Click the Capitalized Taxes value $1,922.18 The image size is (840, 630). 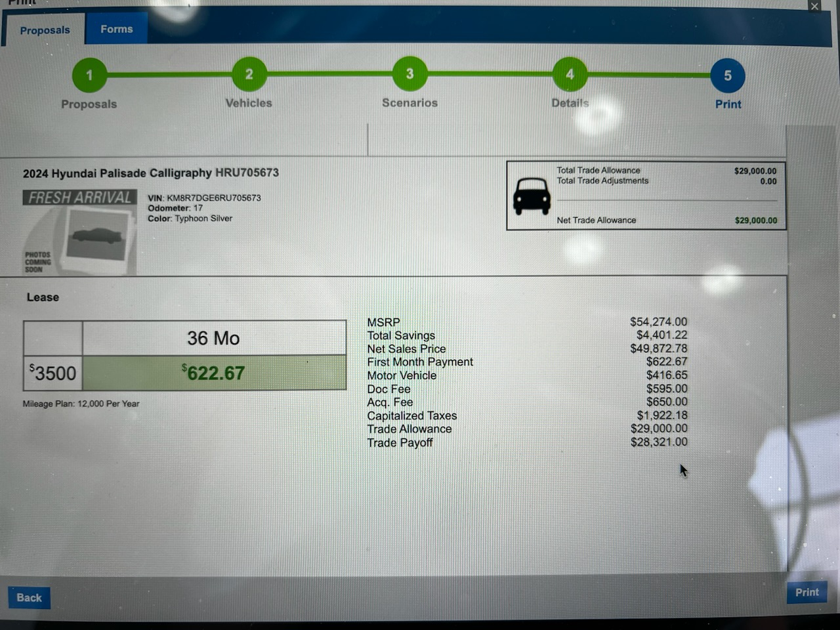coord(662,415)
